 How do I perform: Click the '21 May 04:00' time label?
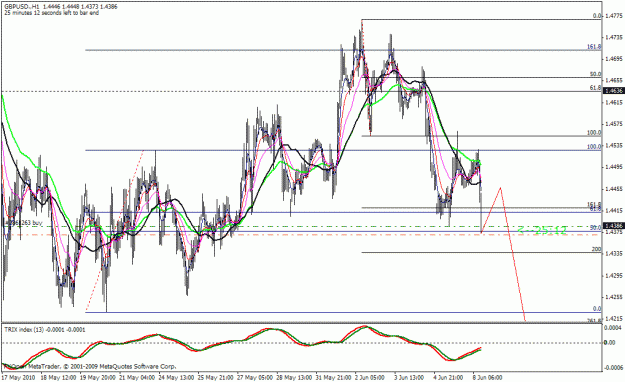(x=137, y=377)
